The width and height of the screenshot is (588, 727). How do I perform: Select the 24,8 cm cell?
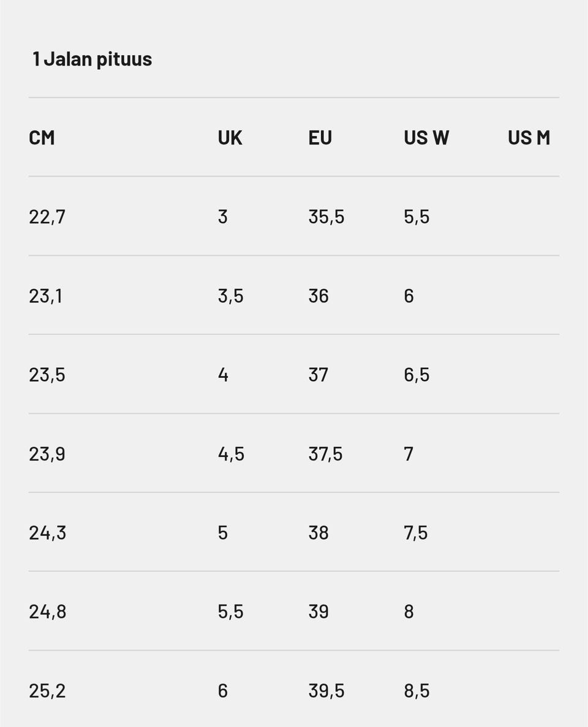pos(47,612)
